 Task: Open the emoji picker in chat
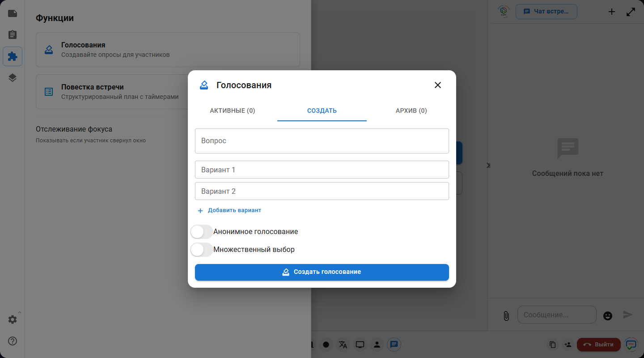click(608, 315)
